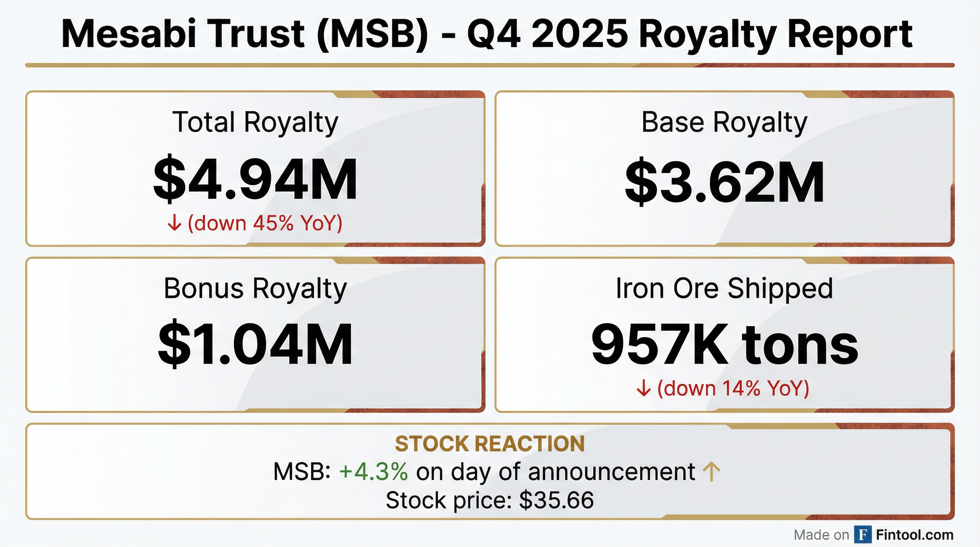
Task: Click the red down arrow beside 45% YoY
Action: pos(174,223)
